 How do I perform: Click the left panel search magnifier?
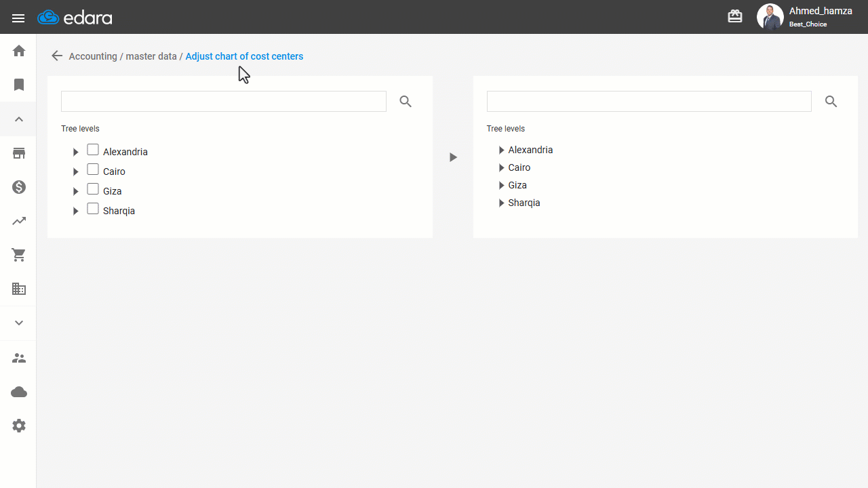tap(406, 102)
